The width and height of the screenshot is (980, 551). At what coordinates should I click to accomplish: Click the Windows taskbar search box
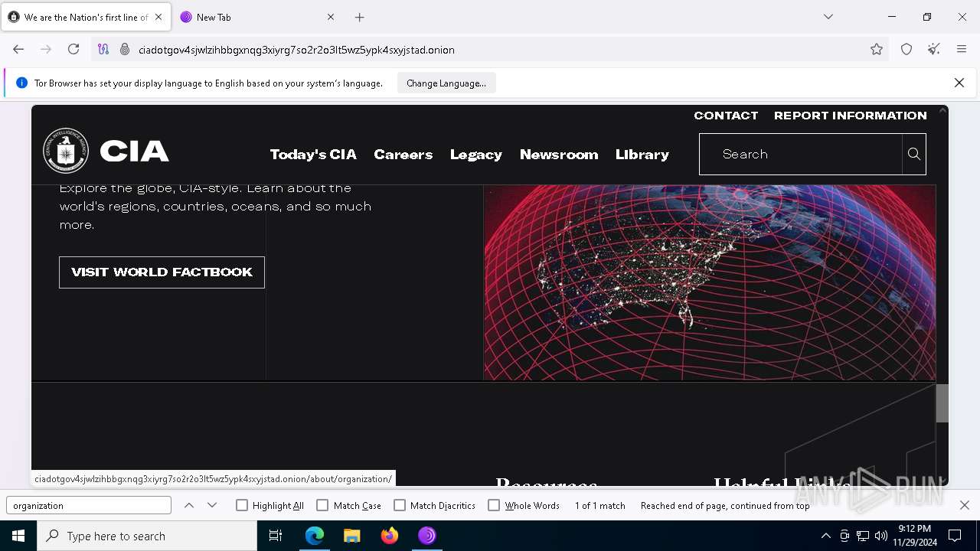pos(147,536)
